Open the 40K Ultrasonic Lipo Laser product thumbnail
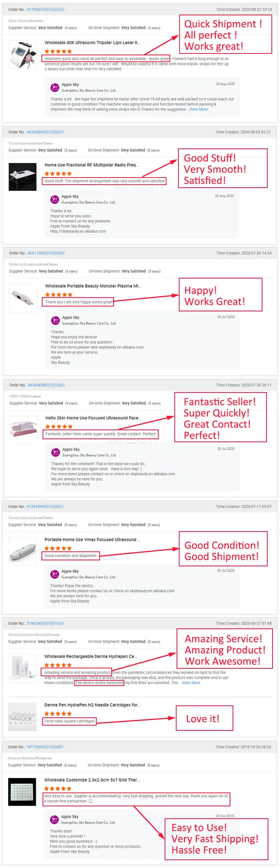 (23, 55)
